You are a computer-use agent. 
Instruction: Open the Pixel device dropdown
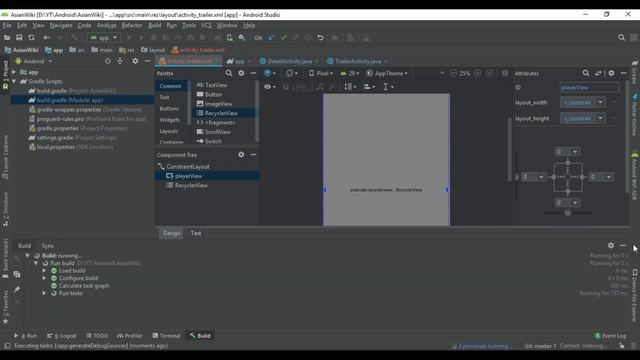321,73
